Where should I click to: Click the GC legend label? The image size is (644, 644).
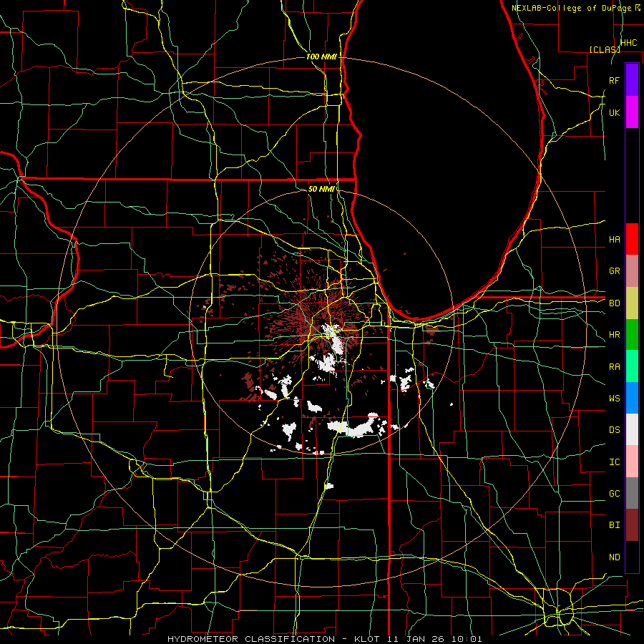click(615, 493)
